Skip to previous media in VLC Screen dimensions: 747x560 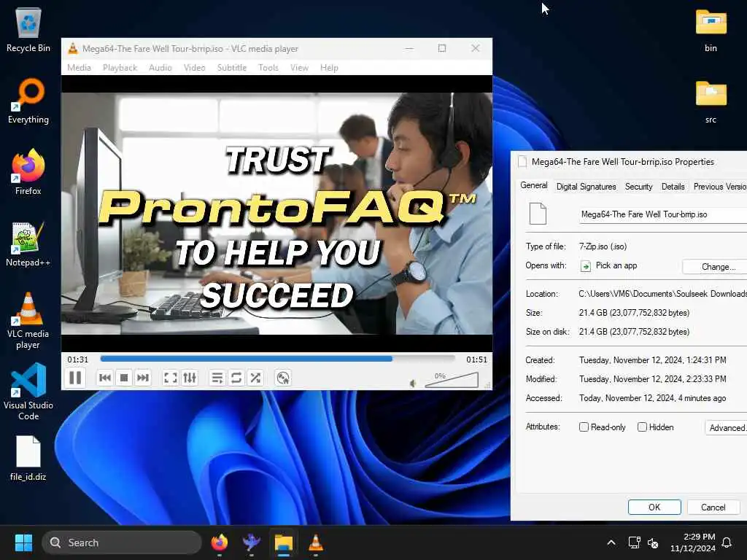105,378
